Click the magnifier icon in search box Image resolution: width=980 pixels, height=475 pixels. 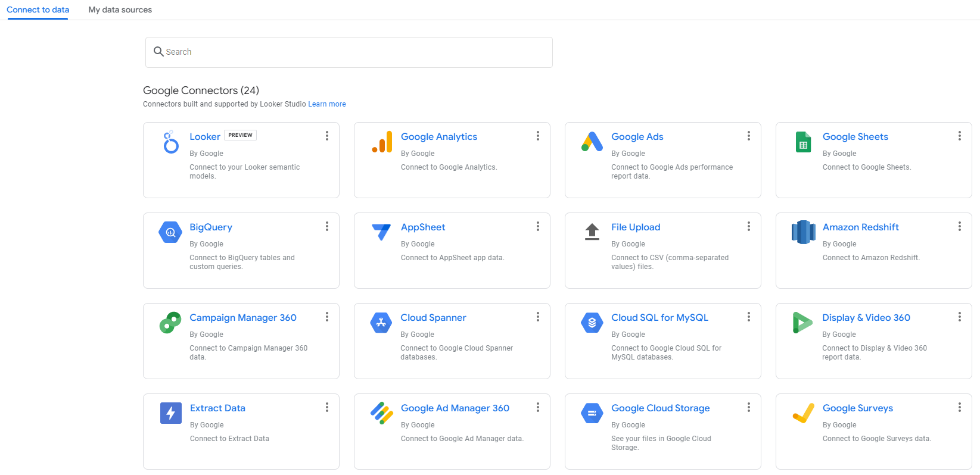(x=158, y=52)
